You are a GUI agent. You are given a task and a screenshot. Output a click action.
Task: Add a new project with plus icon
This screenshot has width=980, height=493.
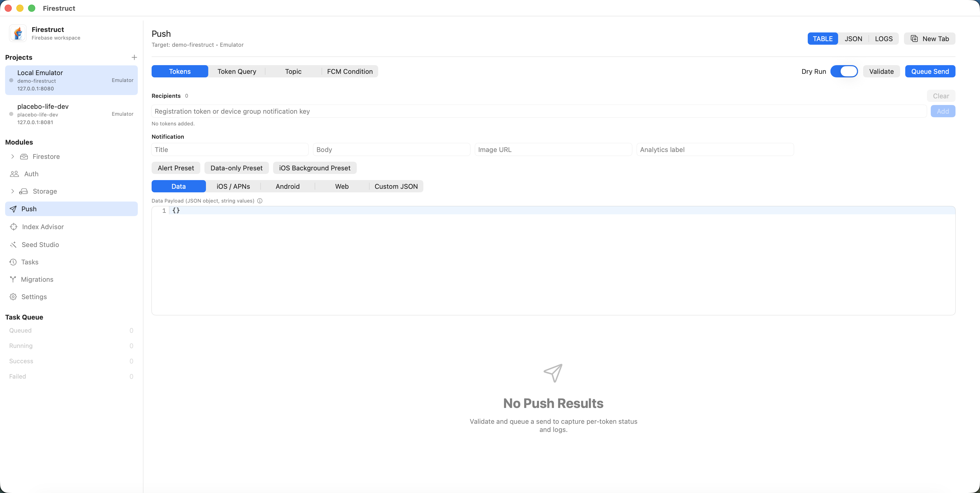134,57
